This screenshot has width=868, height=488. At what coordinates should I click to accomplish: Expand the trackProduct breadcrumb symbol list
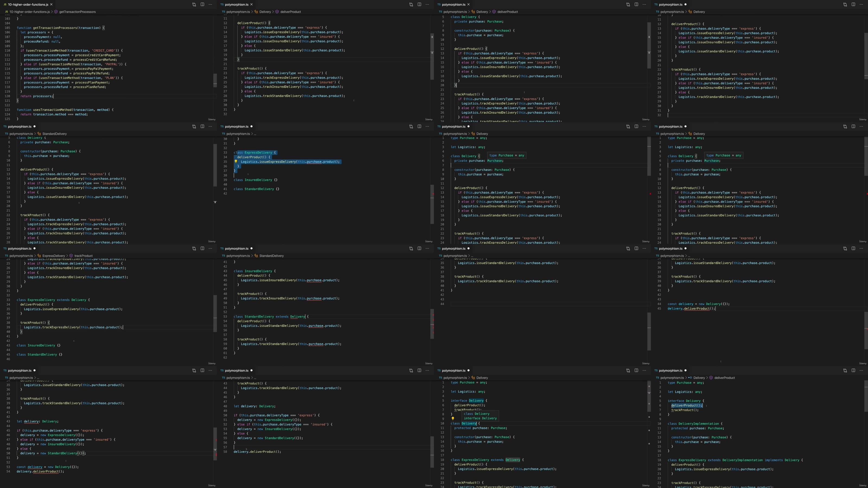(83, 256)
